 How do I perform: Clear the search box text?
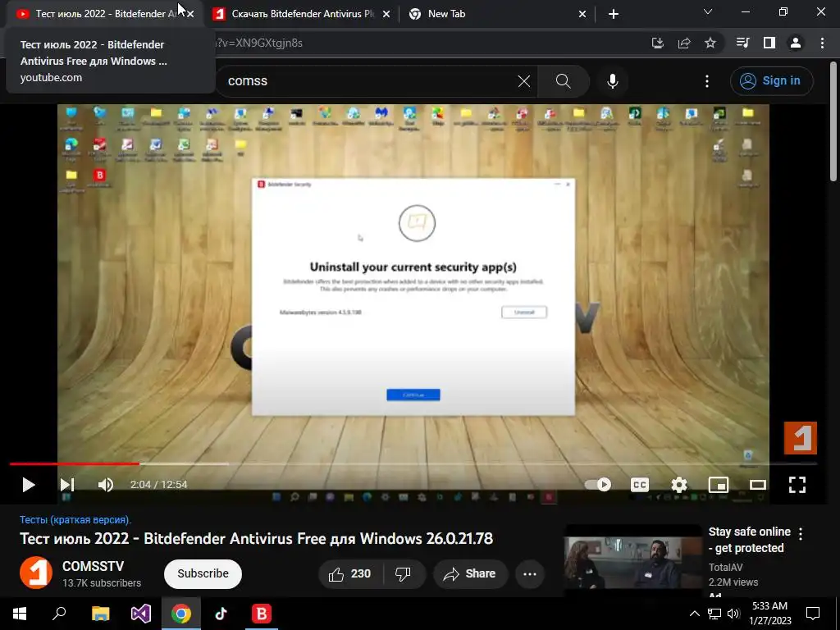(x=524, y=81)
